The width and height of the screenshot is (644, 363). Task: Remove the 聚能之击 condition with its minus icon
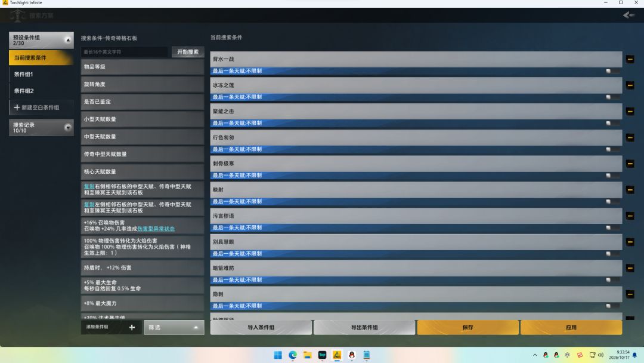(630, 112)
